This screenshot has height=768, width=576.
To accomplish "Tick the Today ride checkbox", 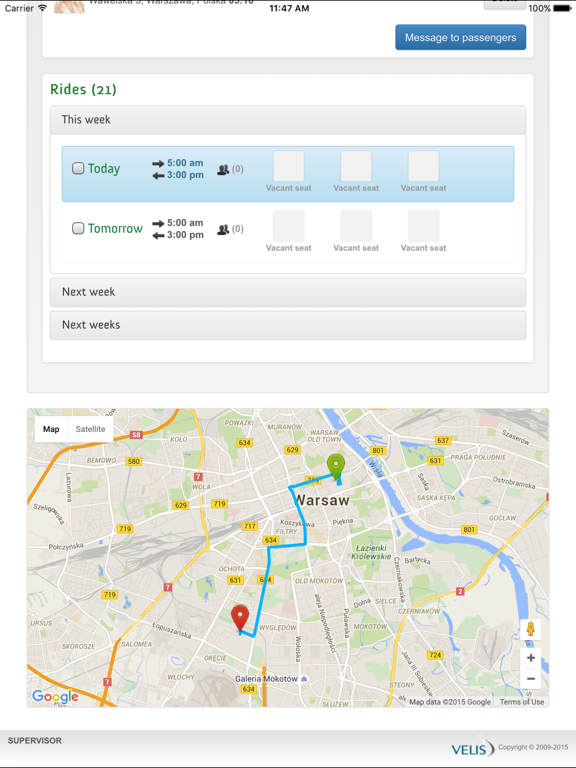I will [78, 168].
